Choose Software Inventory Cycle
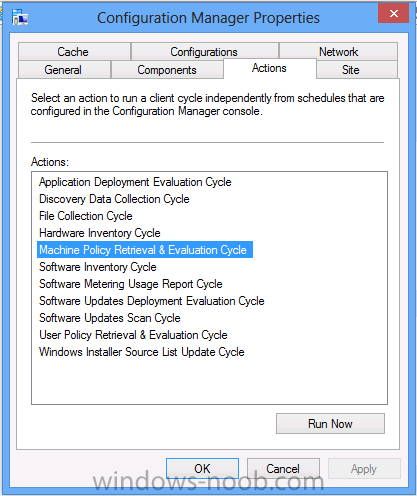The image size is (417, 496). (x=98, y=267)
